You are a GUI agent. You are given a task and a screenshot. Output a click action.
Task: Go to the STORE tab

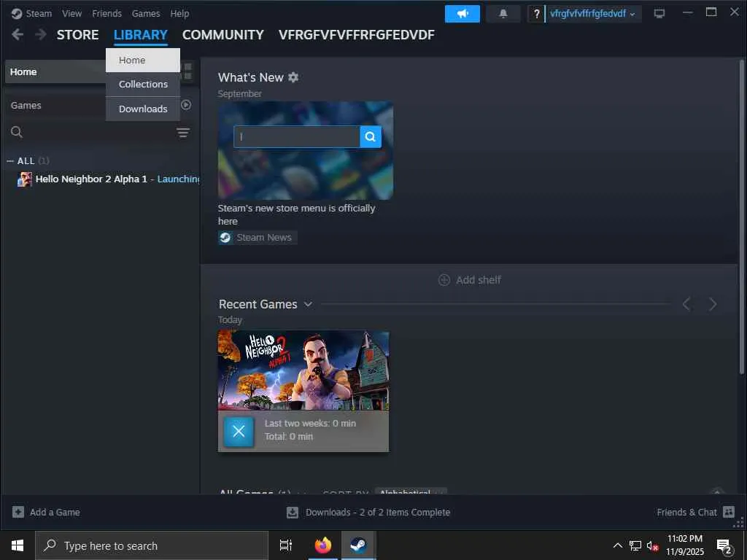pyautogui.click(x=77, y=35)
